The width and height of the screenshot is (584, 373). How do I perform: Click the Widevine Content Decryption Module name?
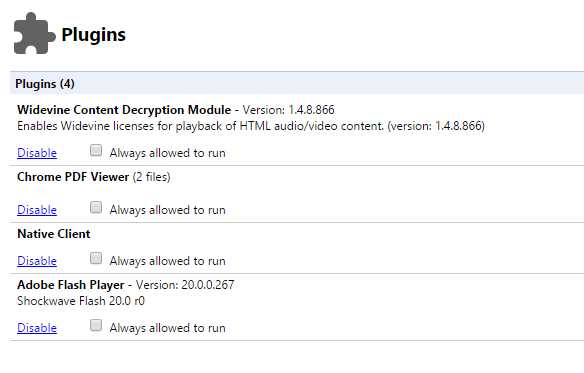tap(124, 110)
